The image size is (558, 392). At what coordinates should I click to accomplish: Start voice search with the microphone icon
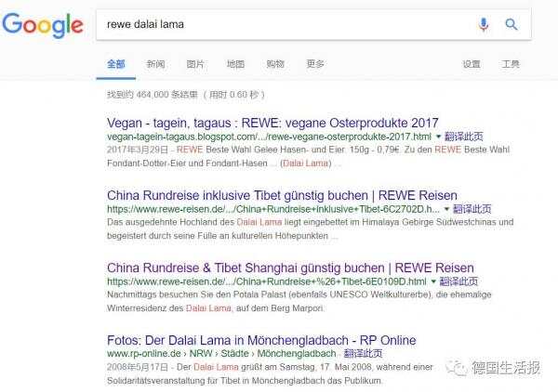[484, 24]
